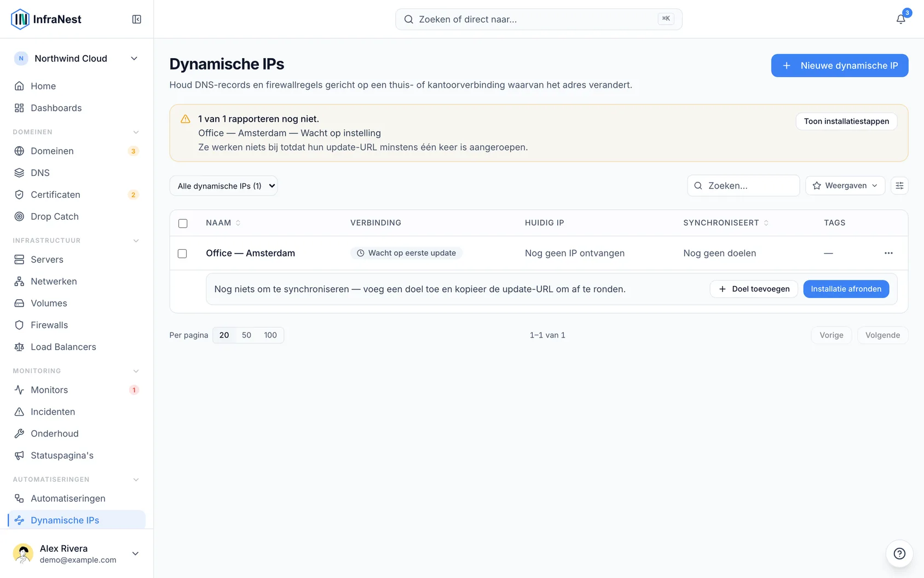Click Toon installatiestappen button
The image size is (924, 578).
(846, 121)
